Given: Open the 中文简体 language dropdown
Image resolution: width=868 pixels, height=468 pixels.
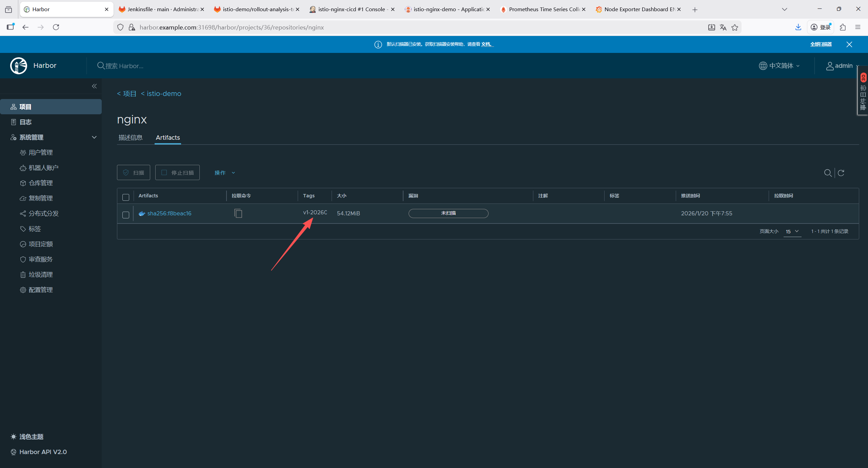Looking at the screenshot, I should click(x=779, y=66).
